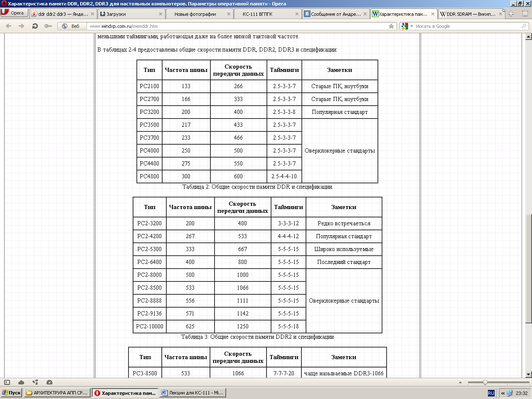The width and height of the screenshot is (532, 399).
Task: Select the Opera Характеристика пам taskbar item
Action: (125, 393)
